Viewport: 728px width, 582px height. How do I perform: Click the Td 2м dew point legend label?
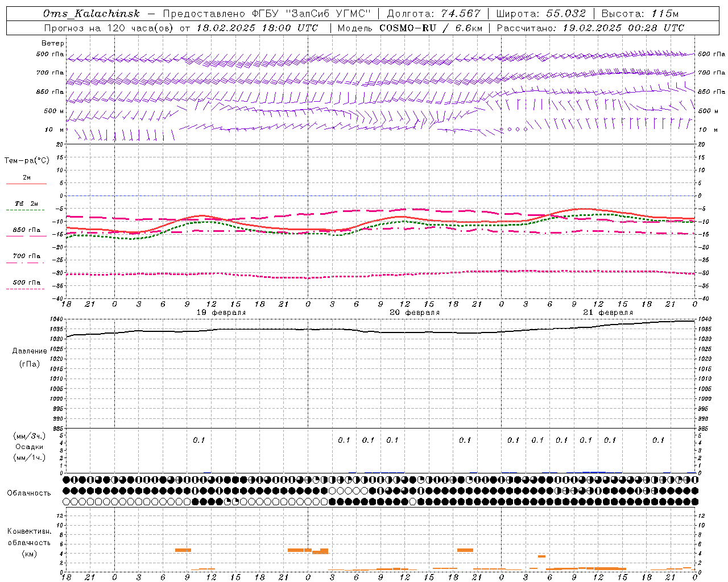pyautogui.click(x=26, y=203)
